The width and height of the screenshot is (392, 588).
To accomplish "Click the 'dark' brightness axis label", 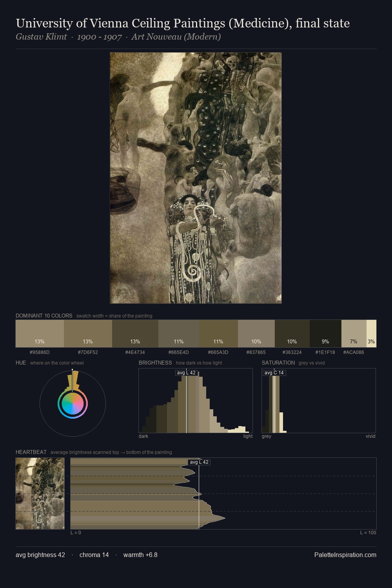I will coord(143,436).
